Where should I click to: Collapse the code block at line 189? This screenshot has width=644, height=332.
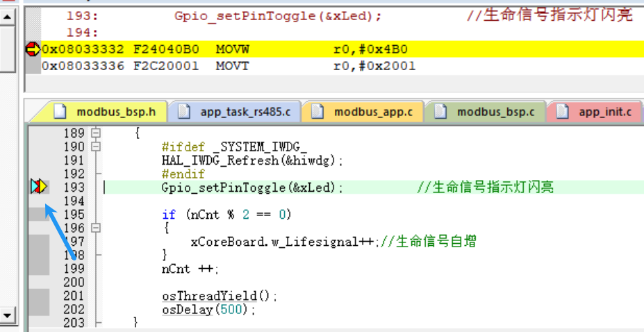click(96, 133)
